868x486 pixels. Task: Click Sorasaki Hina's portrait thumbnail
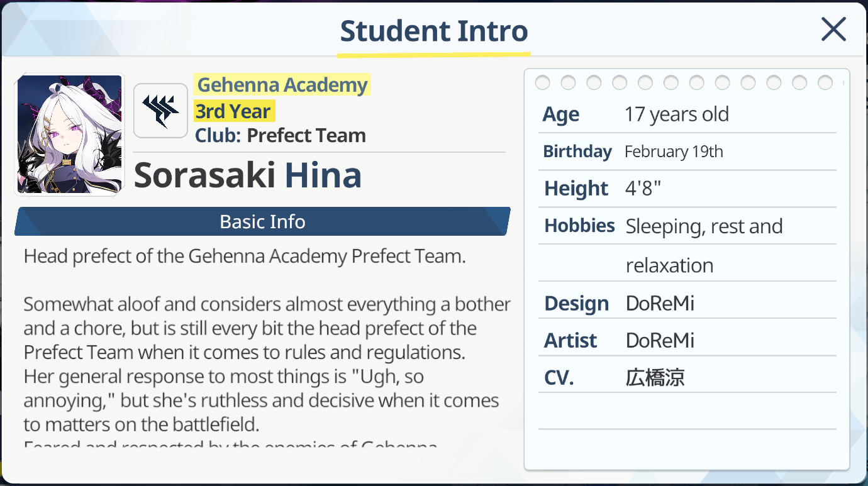(x=70, y=134)
